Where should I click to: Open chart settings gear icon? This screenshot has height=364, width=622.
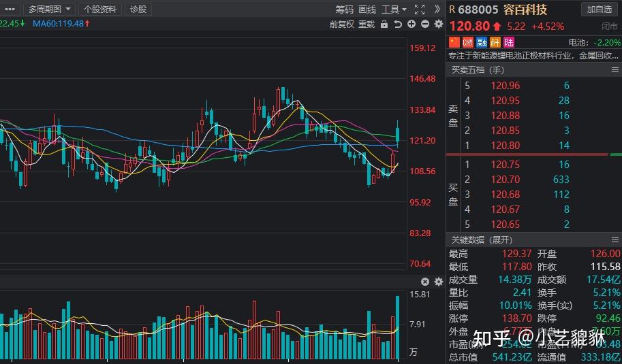coord(438,24)
